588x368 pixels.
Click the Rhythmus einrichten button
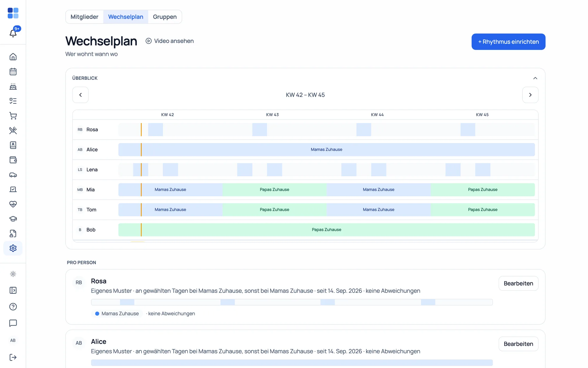coord(508,42)
